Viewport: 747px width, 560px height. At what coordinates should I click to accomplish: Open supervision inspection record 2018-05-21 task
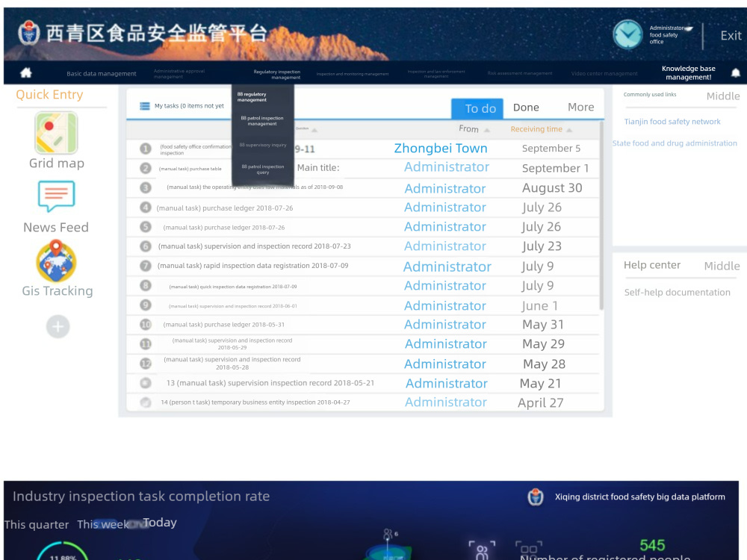270,383
